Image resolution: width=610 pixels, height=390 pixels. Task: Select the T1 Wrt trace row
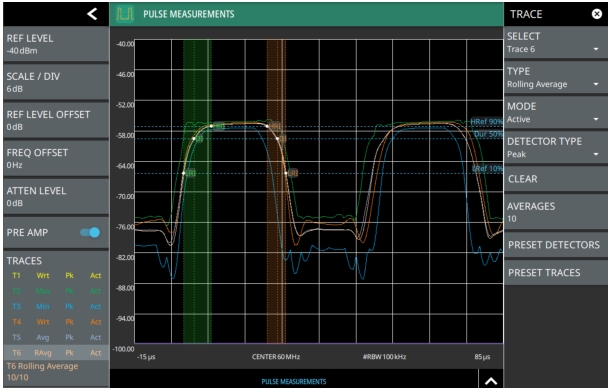56,276
